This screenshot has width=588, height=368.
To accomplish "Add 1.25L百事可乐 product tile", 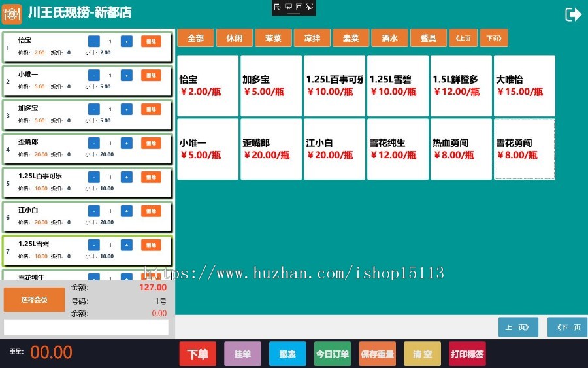I will coord(335,86).
